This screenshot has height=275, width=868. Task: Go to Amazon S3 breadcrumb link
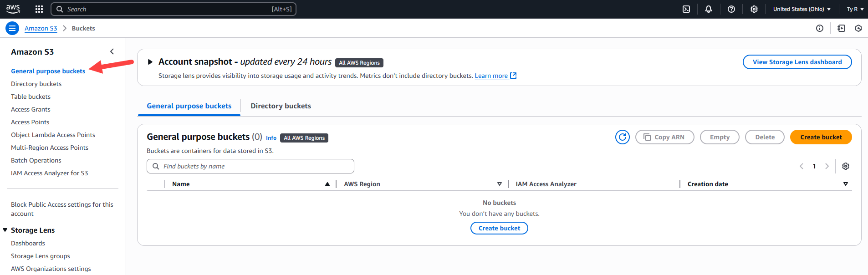pos(41,28)
